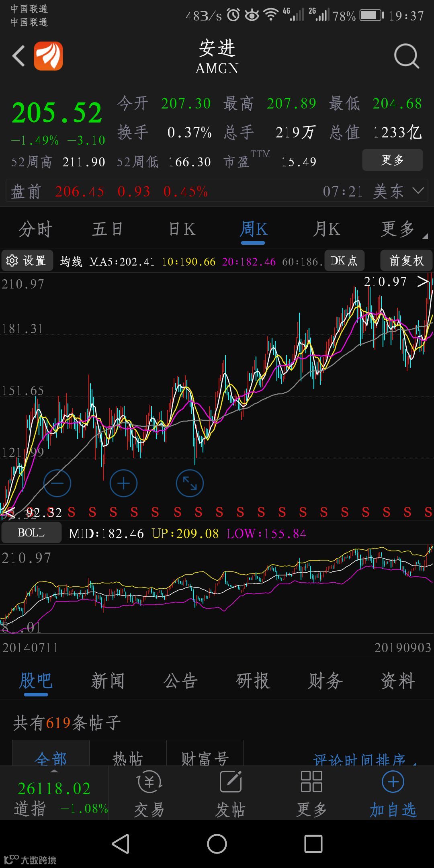This screenshot has height=868, width=434.
Task: Tap the 20190903 end date label
Action: point(403,648)
